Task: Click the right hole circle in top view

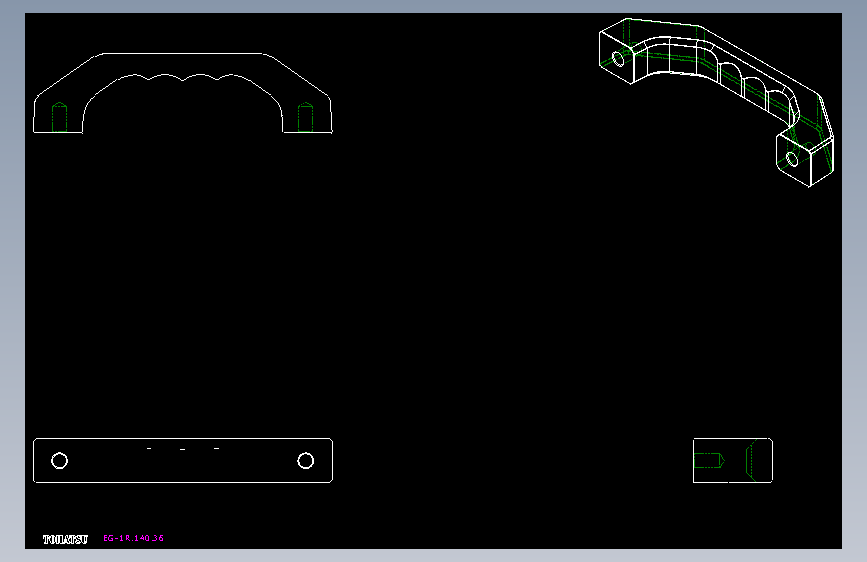Action: click(306, 460)
